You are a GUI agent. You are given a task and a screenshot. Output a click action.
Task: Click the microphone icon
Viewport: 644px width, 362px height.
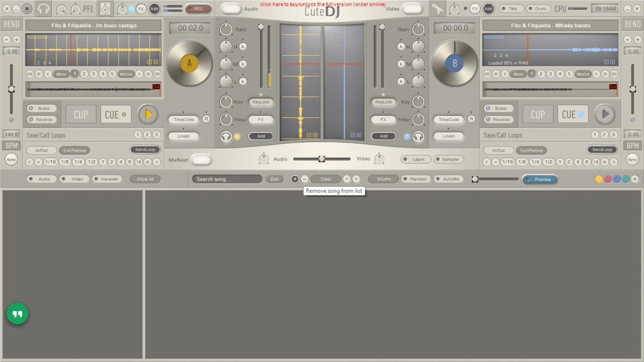(438, 9)
